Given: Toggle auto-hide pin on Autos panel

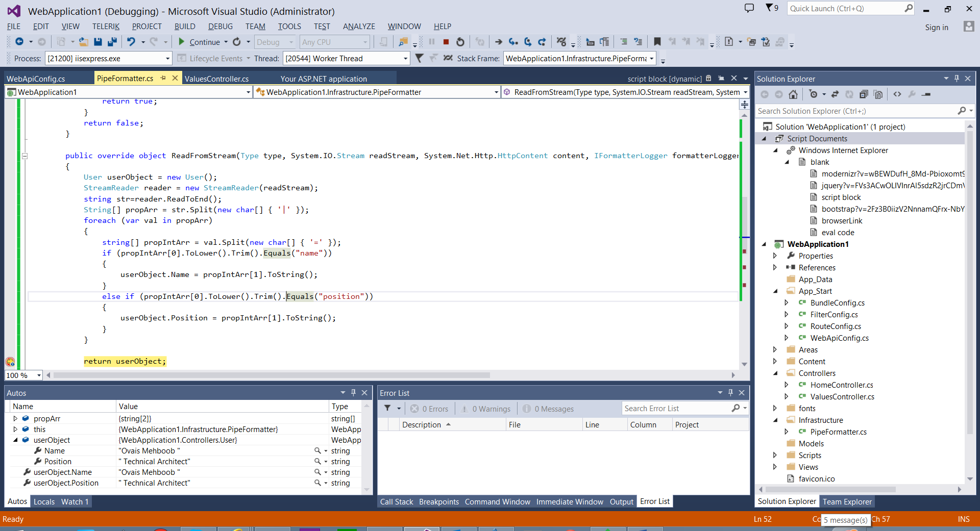Looking at the screenshot, I should click(353, 393).
